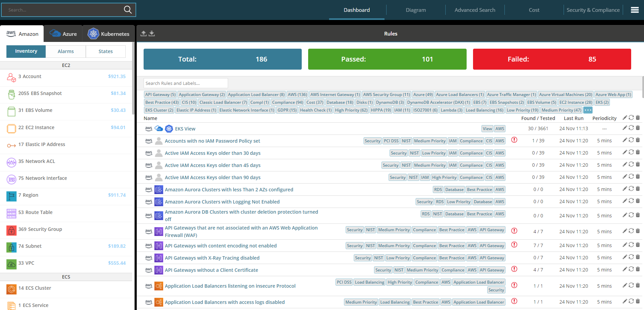Click Kubernetes icon in EKS View row
The width and height of the screenshot is (644, 310).
tap(169, 129)
